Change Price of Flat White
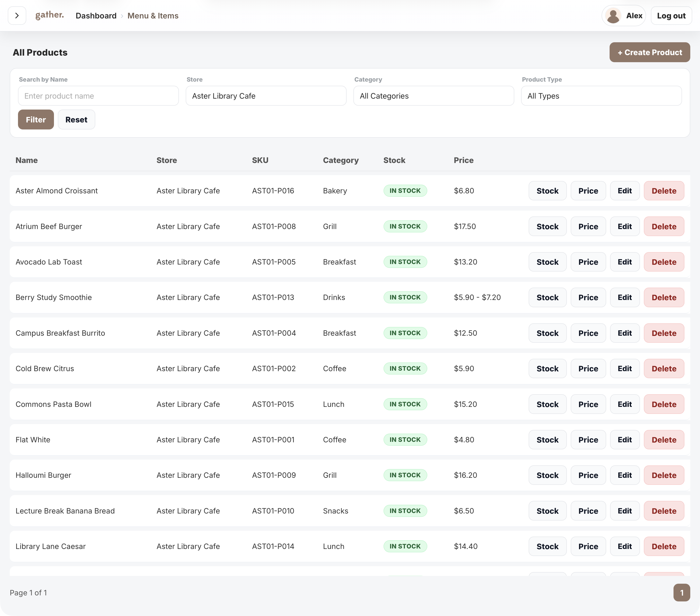This screenshot has width=700, height=616. coord(588,440)
